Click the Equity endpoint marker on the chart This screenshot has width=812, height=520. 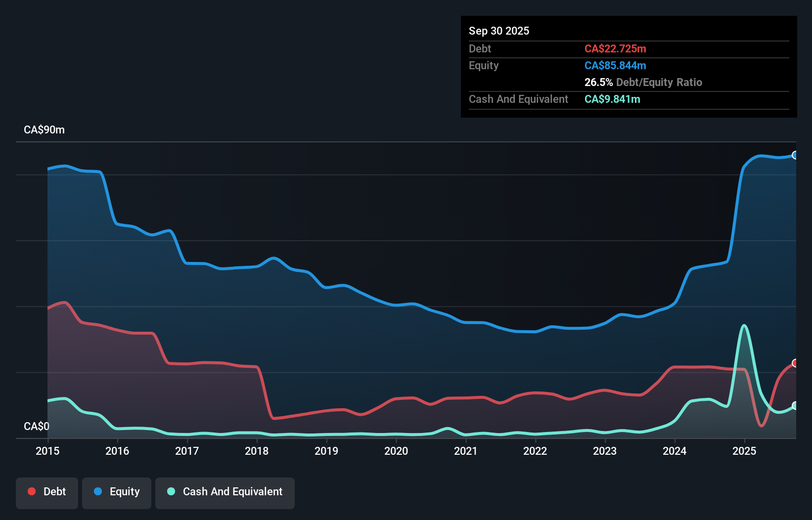(795, 155)
